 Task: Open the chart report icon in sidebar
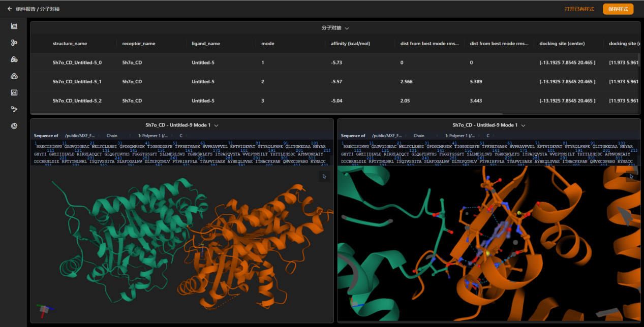pos(14,26)
